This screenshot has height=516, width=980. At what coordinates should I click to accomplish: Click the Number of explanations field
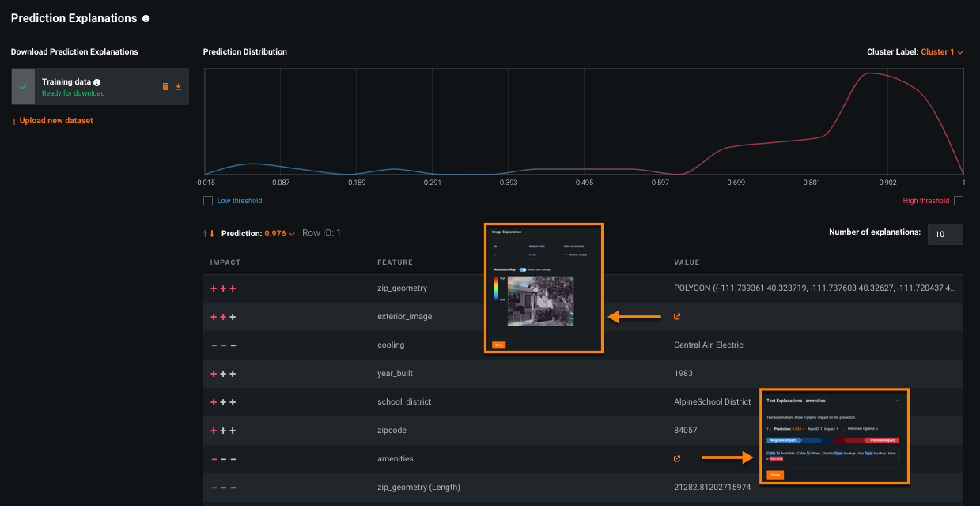click(944, 234)
